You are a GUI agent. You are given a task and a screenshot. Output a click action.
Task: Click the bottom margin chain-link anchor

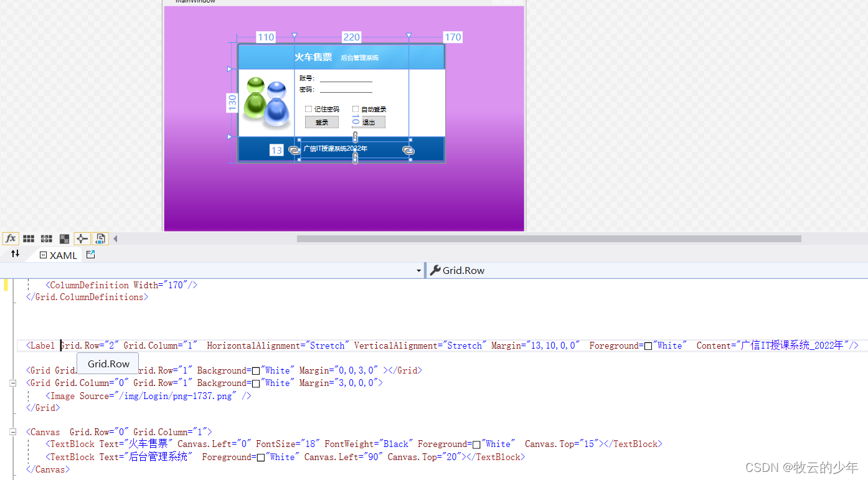(x=356, y=158)
